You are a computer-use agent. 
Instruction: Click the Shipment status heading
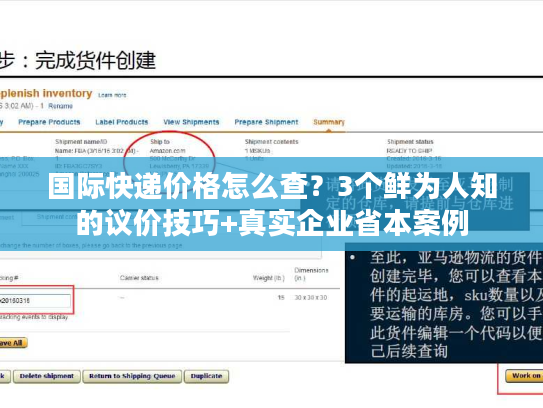[x=410, y=142]
